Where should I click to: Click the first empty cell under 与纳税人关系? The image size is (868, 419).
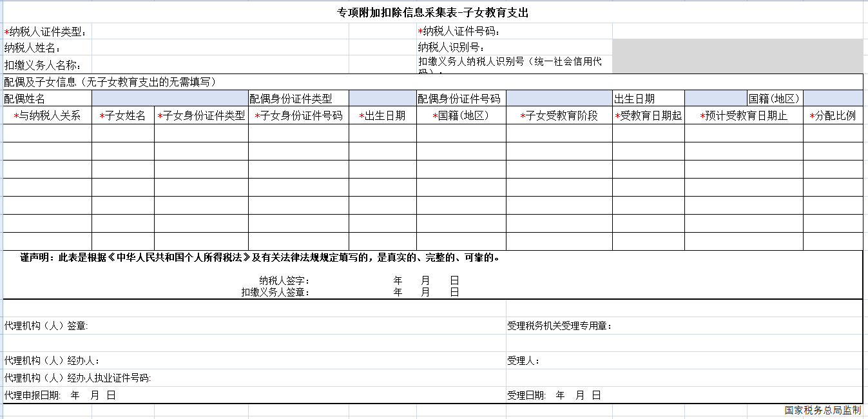point(48,133)
